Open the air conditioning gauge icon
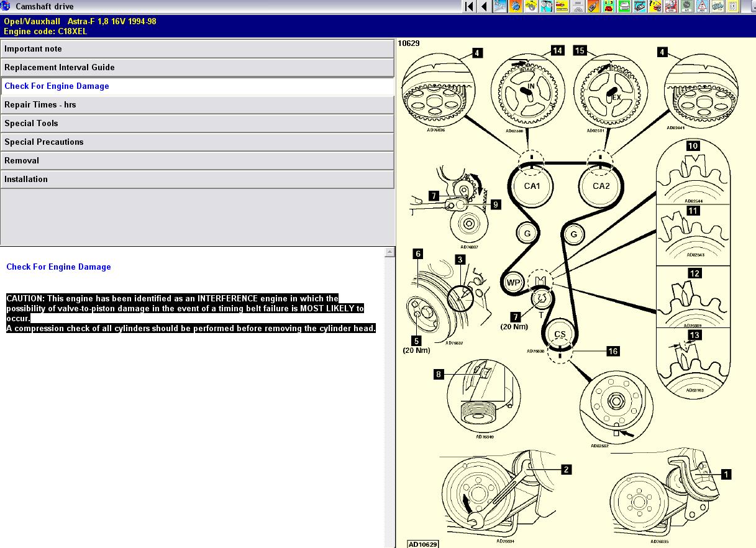This screenshot has height=548, width=756. click(x=686, y=6)
